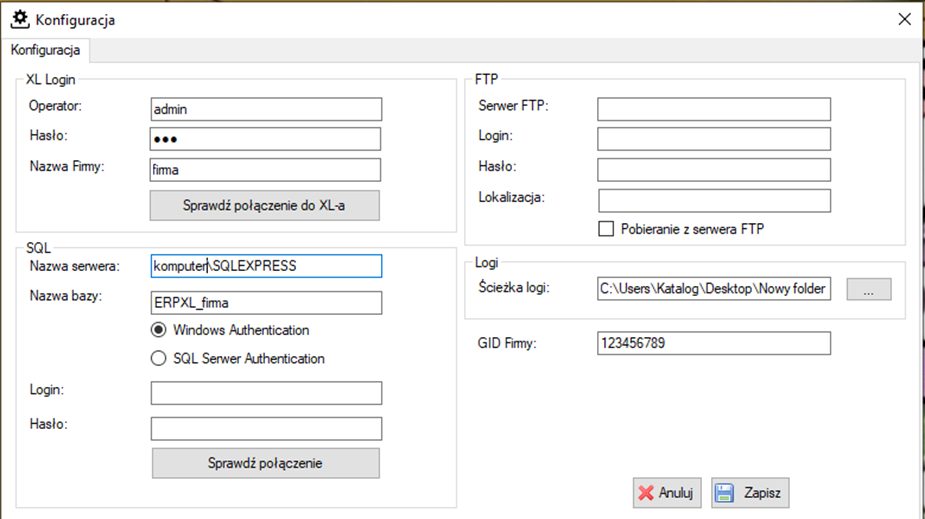Click the Nazwa bazy field ERPXL_firma
This screenshot has height=519, width=925.
click(266, 303)
